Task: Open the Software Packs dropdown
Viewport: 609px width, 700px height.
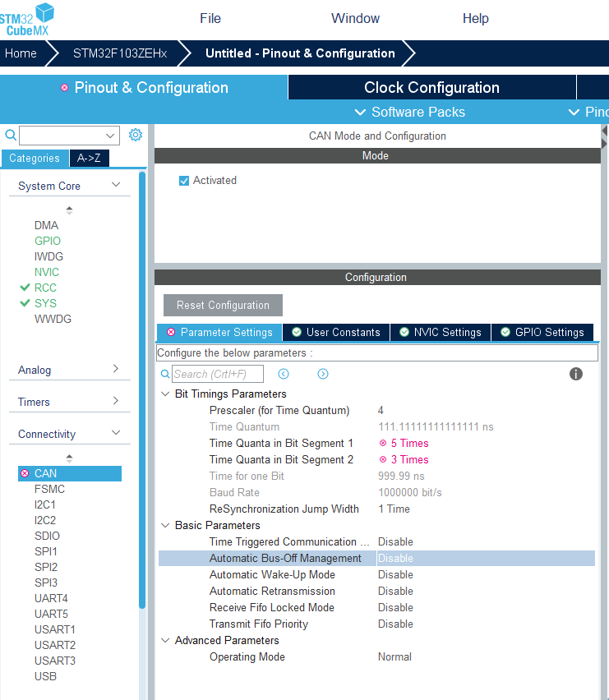Action: (409, 112)
